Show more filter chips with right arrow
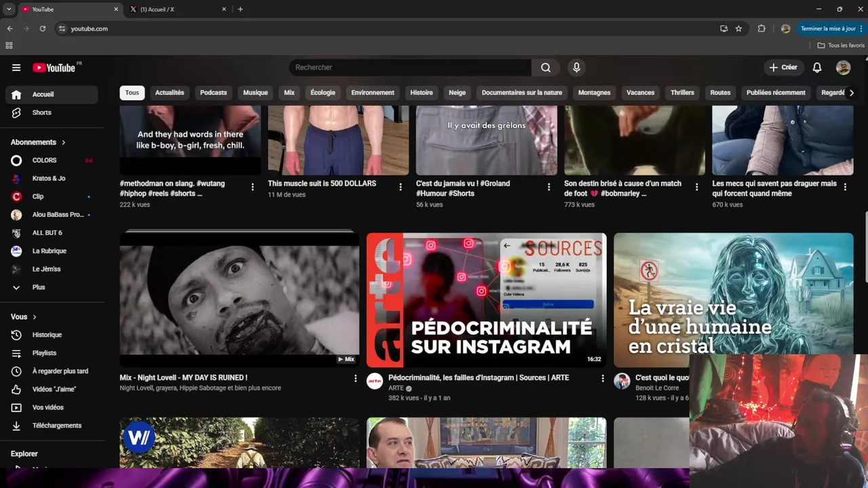 (x=852, y=93)
